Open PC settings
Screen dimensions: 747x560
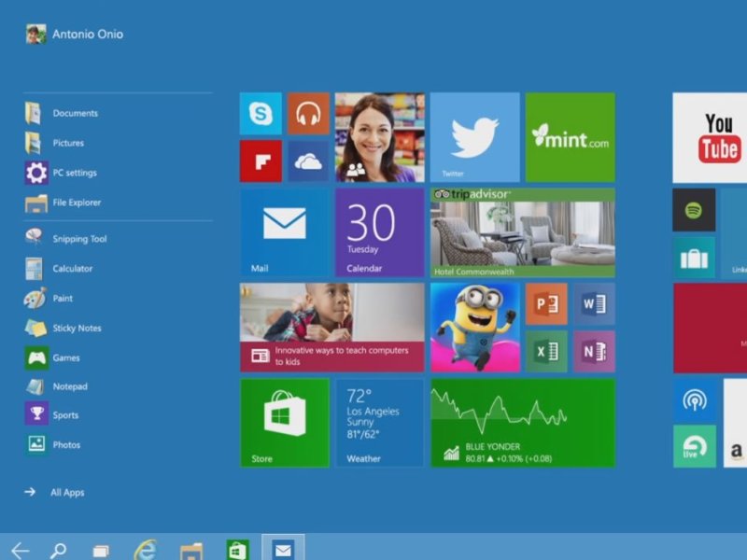tap(61, 173)
